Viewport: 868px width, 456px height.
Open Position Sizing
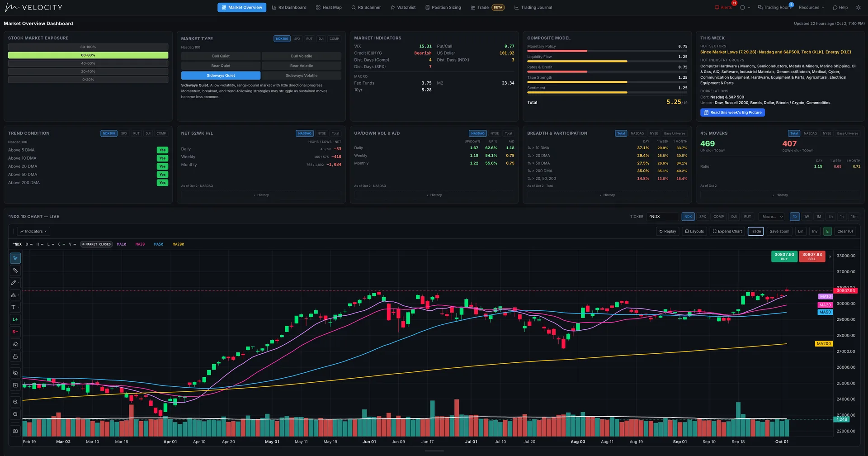pyautogui.click(x=443, y=7)
